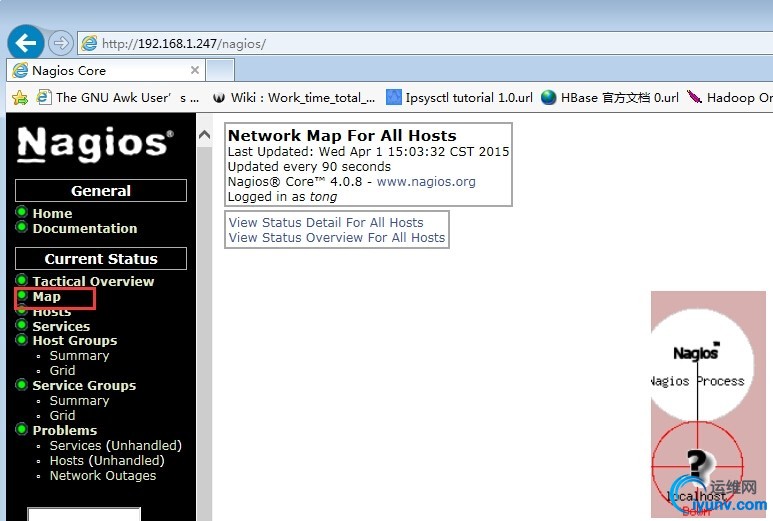
Task: Open the Service Groups link
Action: coord(84,385)
